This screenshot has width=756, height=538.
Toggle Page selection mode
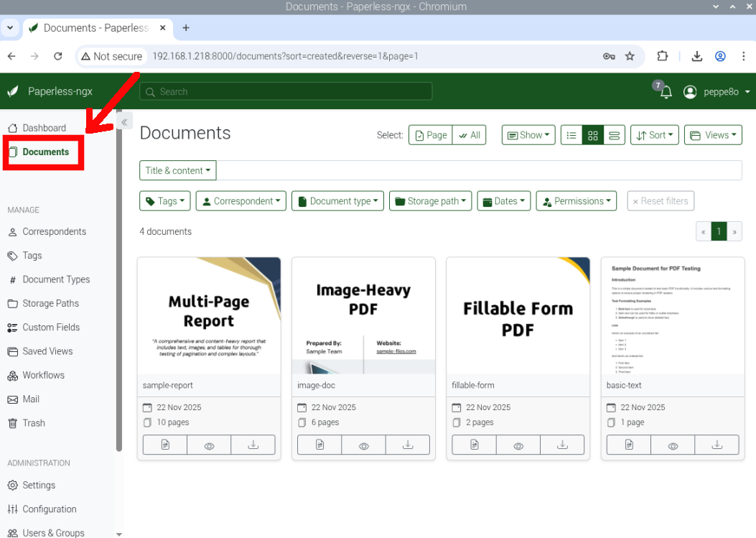coord(430,134)
